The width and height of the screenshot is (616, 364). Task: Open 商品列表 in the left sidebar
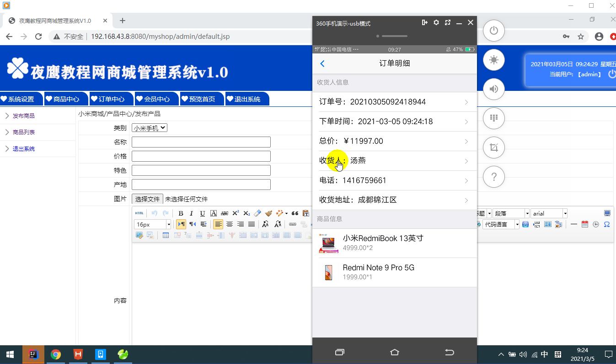24,132
